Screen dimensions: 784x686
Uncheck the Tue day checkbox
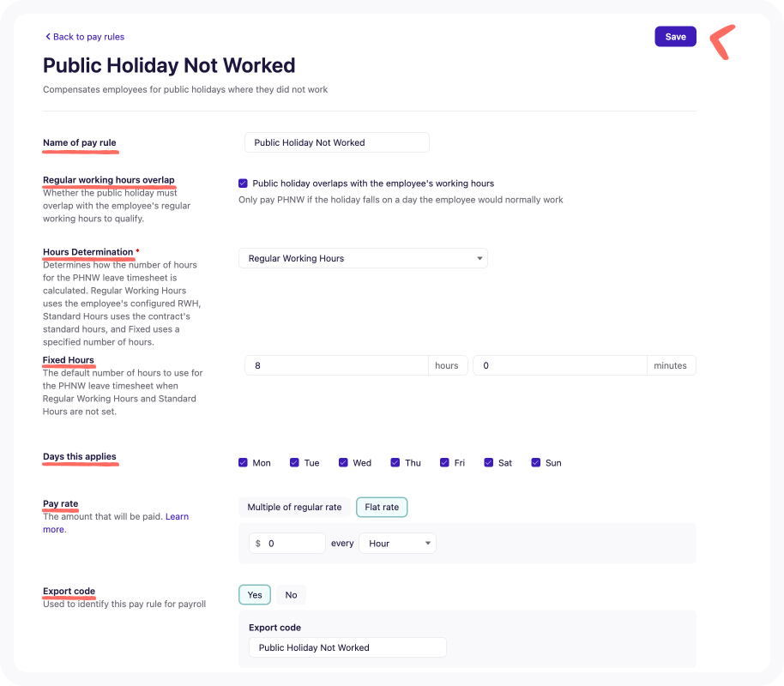tap(294, 462)
